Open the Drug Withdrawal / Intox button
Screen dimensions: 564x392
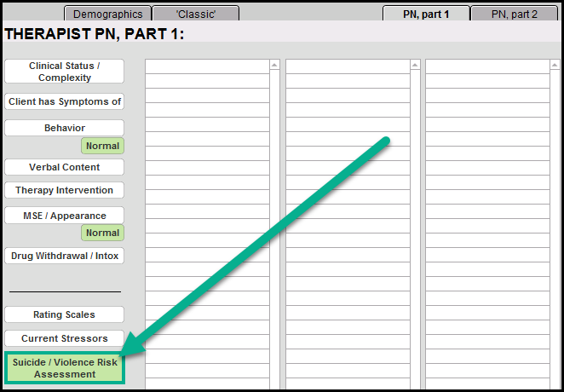[65, 256]
